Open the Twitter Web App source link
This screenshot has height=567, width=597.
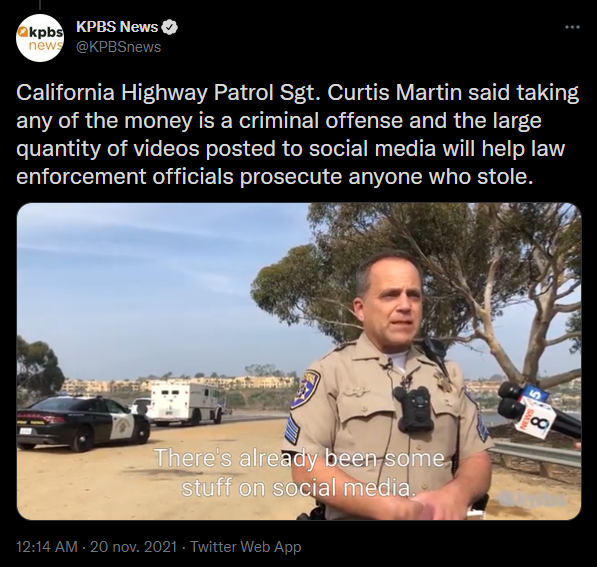point(246,547)
